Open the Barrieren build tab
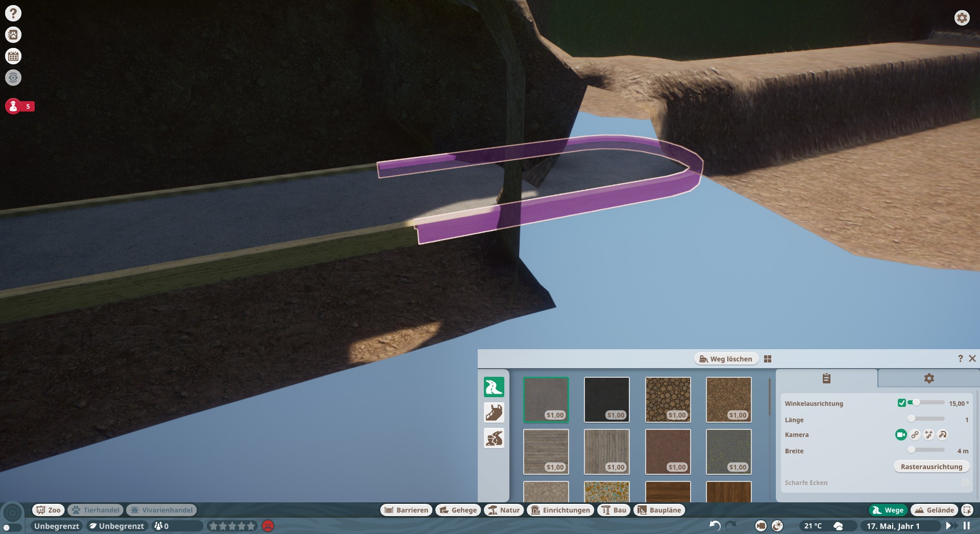This screenshot has height=534, width=980. point(406,510)
